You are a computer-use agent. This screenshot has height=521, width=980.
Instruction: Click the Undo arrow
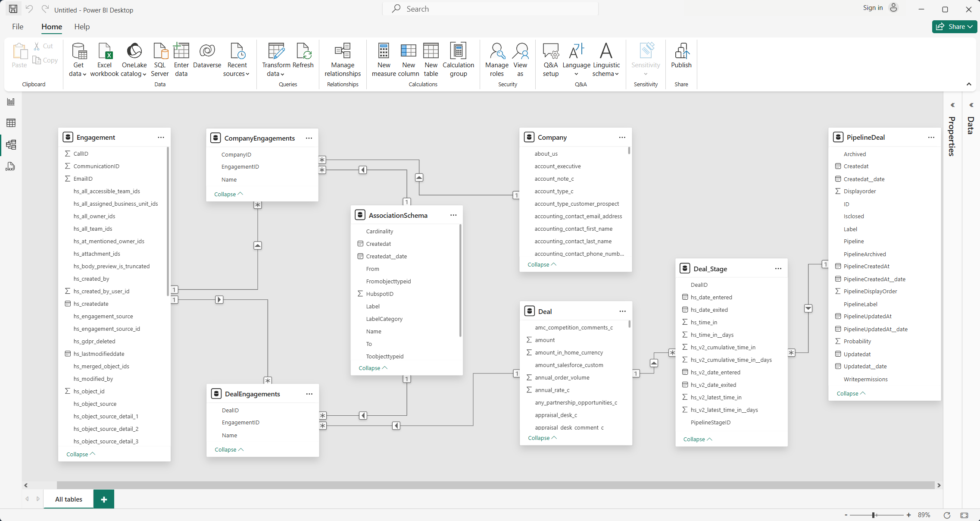(29, 9)
